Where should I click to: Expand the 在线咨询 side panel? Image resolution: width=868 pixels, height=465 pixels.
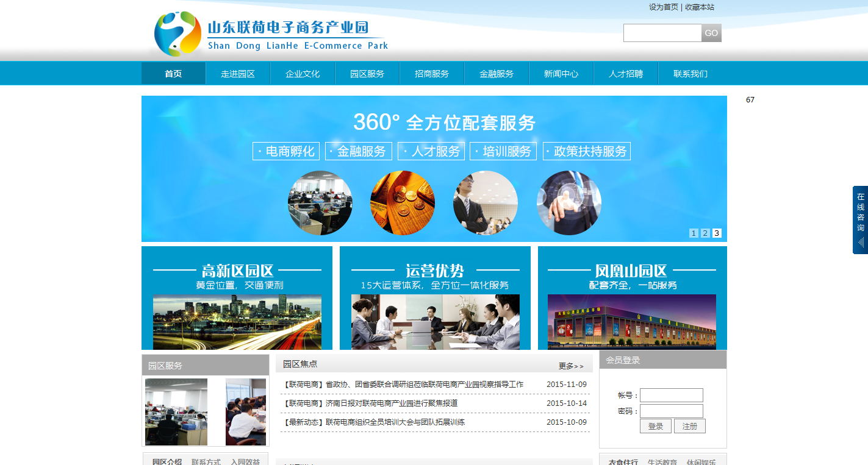click(x=860, y=219)
